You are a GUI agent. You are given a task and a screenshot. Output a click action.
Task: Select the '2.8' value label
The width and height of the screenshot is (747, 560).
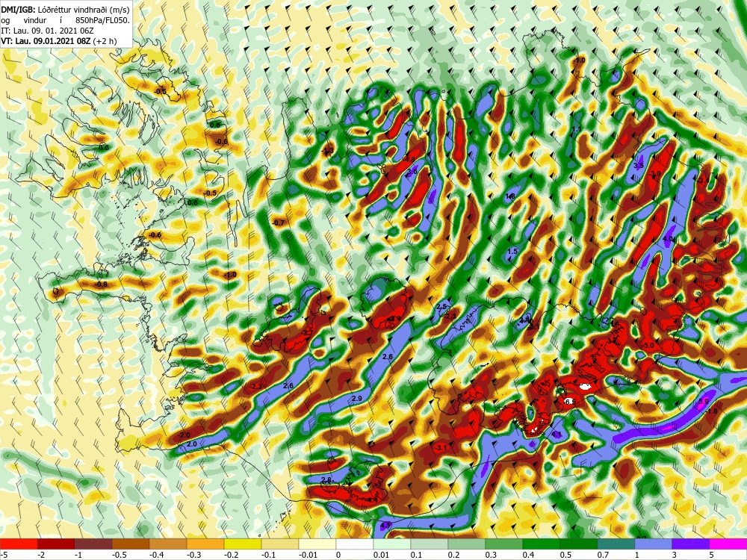click(x=326, y=480)
